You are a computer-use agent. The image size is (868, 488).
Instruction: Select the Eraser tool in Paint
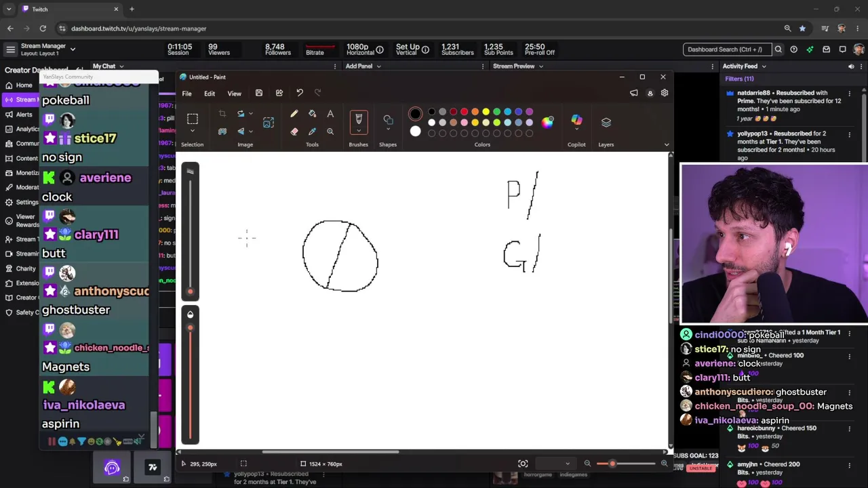point(294,131)
